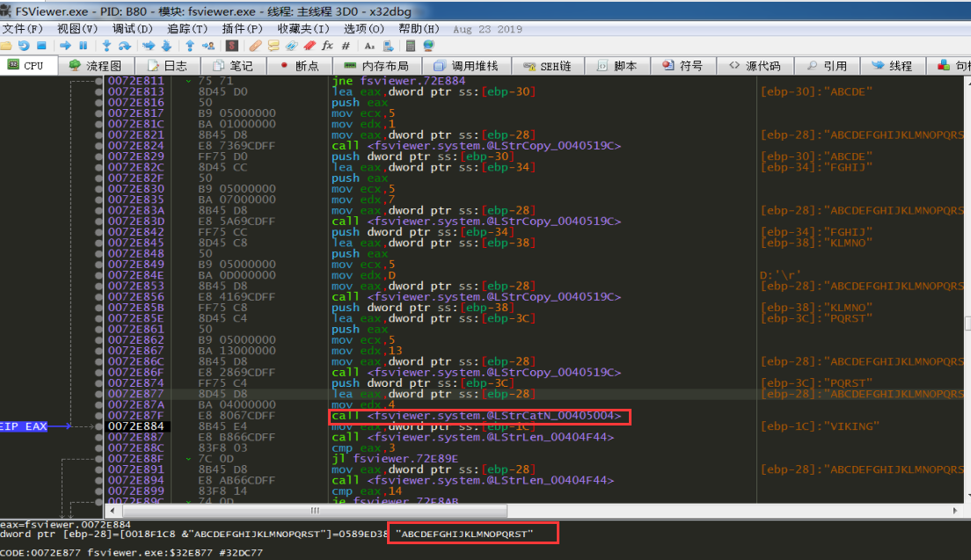Open the Variables hash icon
The height and width of the screenshot is (560, 971).
coord(346,46)
